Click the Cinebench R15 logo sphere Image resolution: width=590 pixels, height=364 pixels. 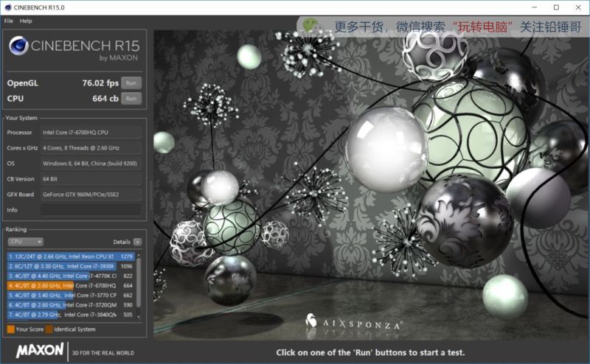pos(19,46)
